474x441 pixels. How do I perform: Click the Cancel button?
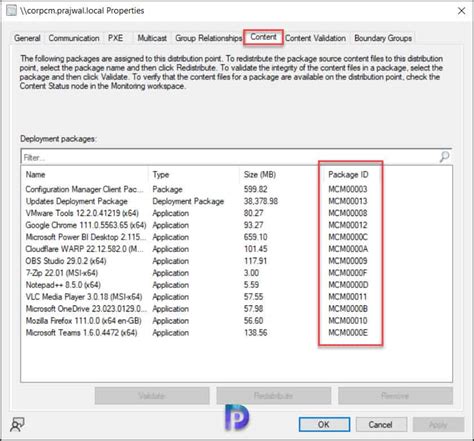point(381,424)
